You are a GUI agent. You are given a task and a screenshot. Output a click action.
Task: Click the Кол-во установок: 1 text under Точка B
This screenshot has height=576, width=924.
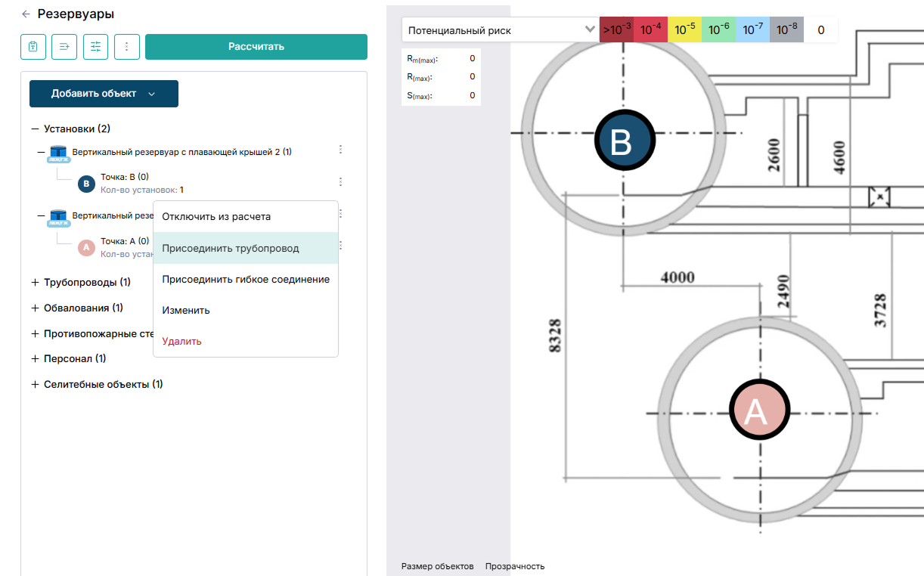point(142,190)
